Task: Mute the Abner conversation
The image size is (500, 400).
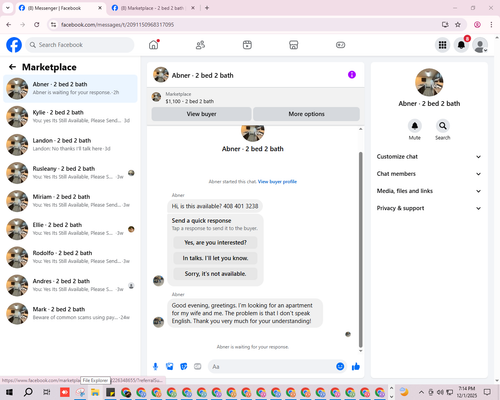Action: [415, 126]
